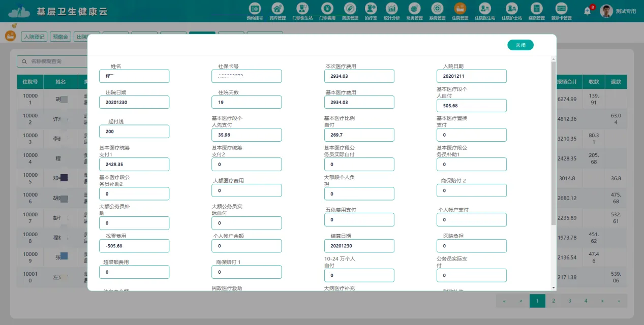Screen dimensions: 644x325
Task: Click the scrollbar down arrow in dialog
Action: (554, 288)
